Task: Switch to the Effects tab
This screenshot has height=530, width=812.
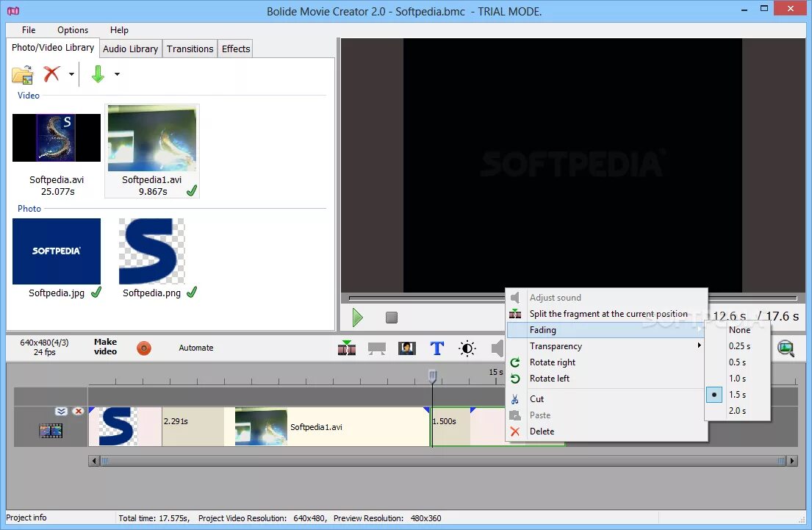Action: tap(236, 49)
